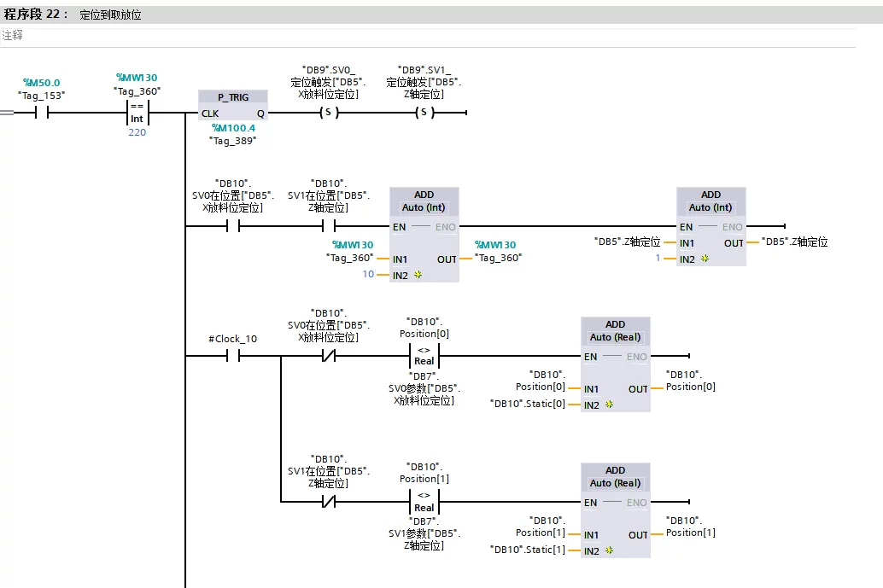The height and width of the screenshot is (588, 883).
Task: Select the "DB10".Position[0] OUT operand
Action: click(690, 381)
